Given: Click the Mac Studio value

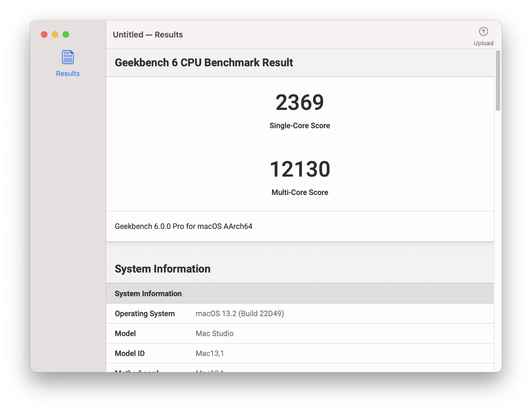Looking at the screenshot, I should [x=215, y=333].
